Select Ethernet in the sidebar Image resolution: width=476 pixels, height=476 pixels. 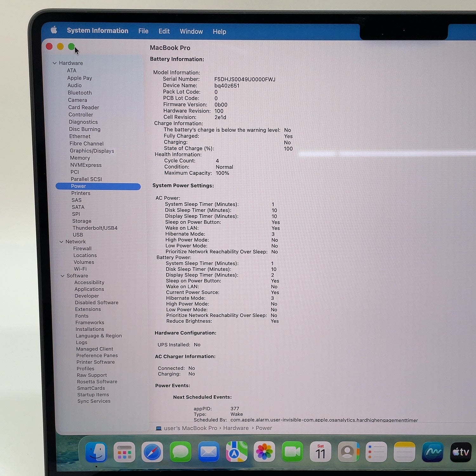pos(80,136)
